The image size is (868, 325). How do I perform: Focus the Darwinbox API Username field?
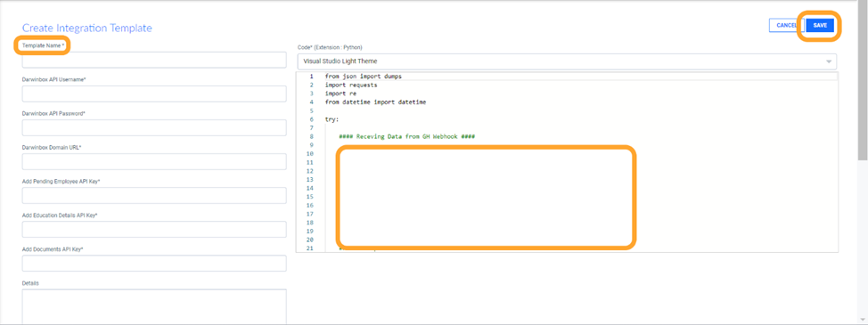click(x=154, y=94)
